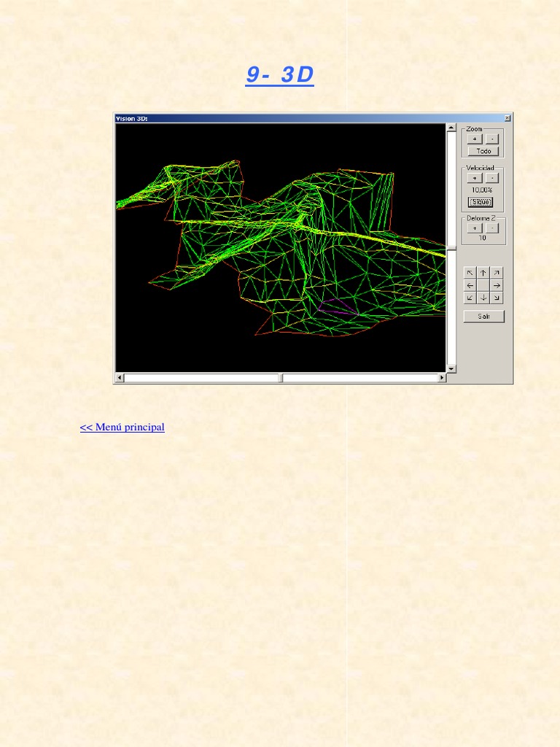Move view with the down-left arrow
560x747 pixels.
click(x=470, y=298)
